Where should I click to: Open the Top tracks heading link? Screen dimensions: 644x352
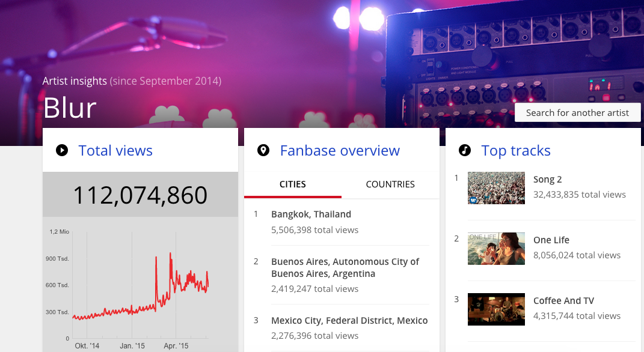pos(516,151)
